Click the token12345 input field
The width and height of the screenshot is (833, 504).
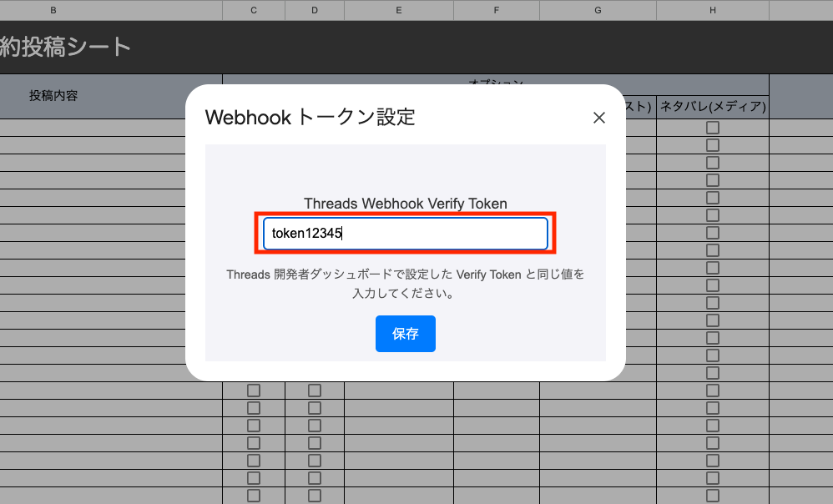coord(406,233)
